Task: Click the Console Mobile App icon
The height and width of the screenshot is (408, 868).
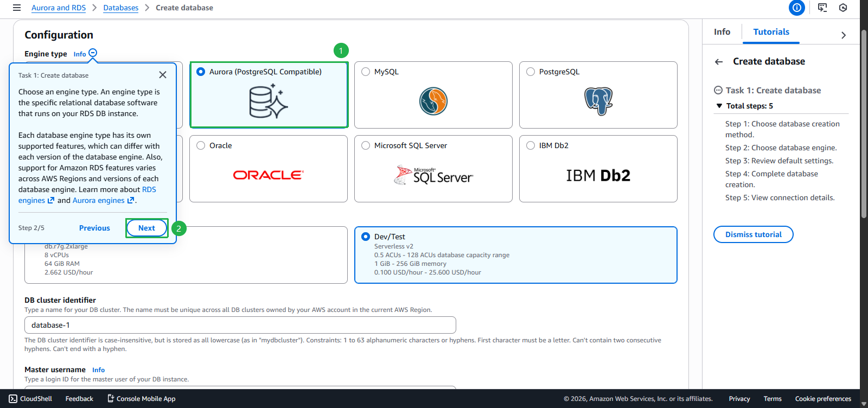Action: 111,399
